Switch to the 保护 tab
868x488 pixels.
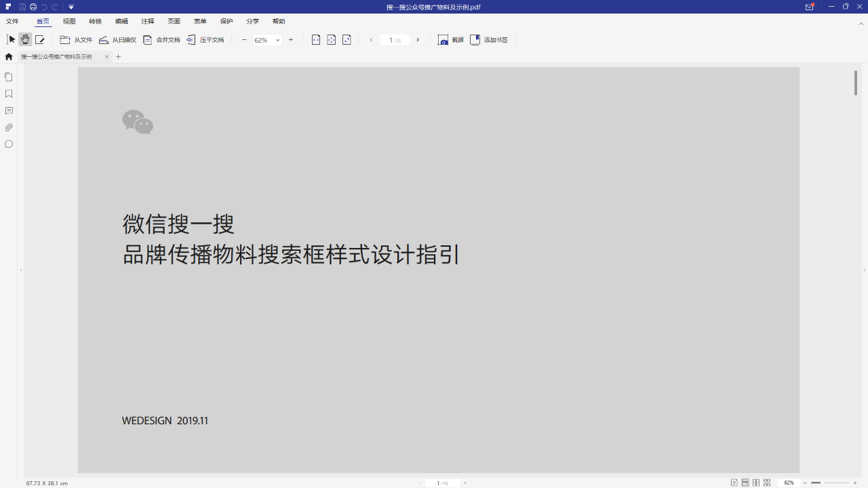click(x=226, y=22)
